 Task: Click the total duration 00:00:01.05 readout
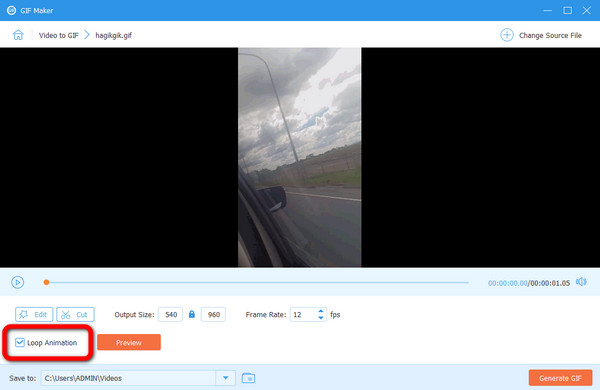tap(550, 283)
